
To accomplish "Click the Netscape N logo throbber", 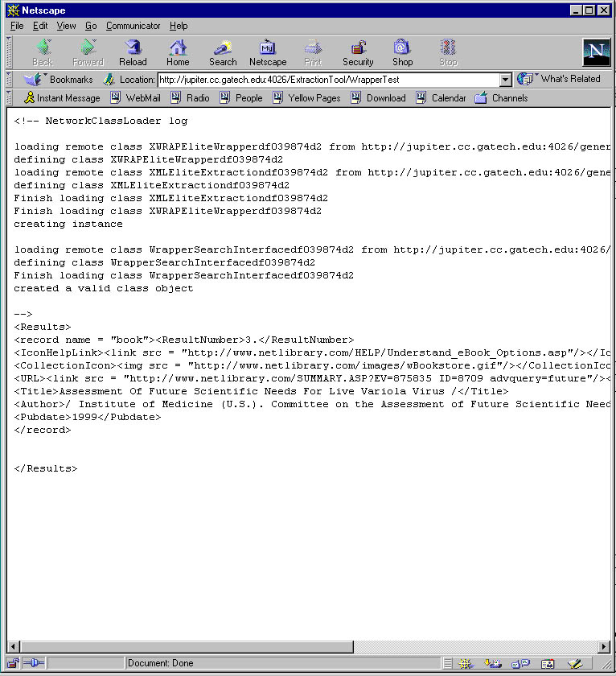I will tap(596, 52).
